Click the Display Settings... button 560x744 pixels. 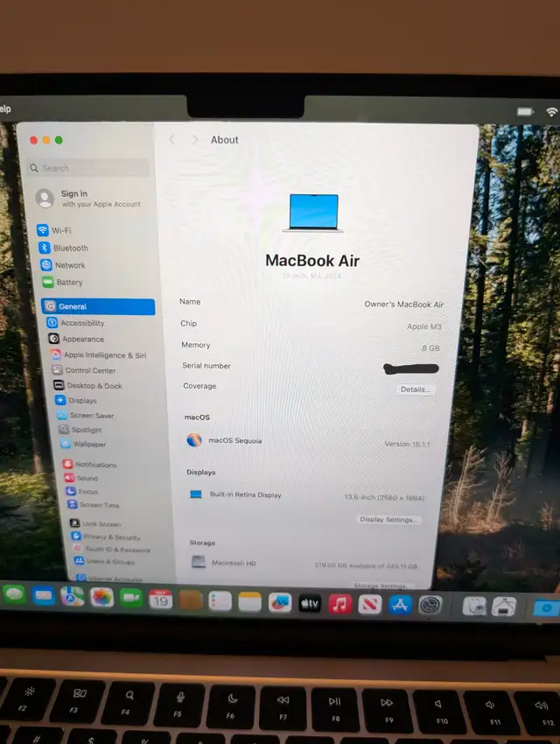[388, 519]
